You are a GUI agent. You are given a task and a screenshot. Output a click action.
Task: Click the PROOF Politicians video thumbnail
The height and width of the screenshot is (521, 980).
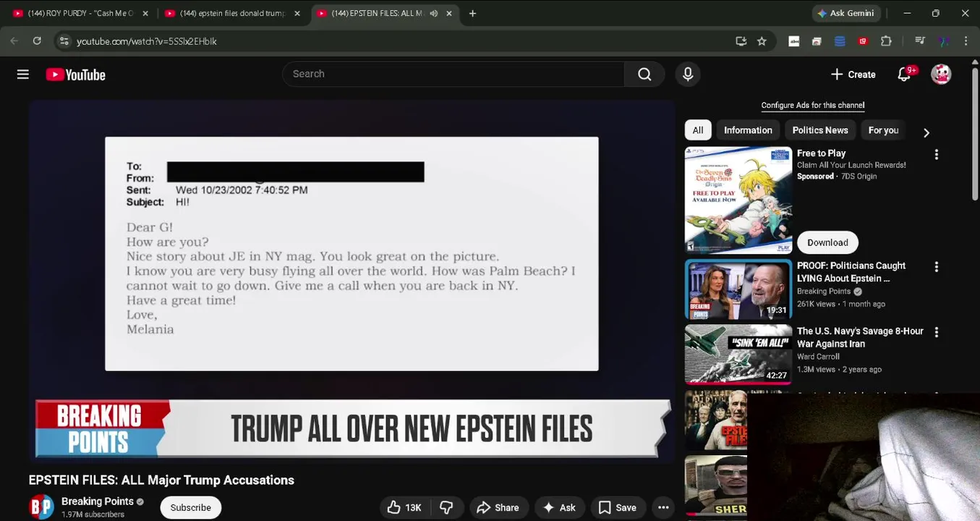738,289
